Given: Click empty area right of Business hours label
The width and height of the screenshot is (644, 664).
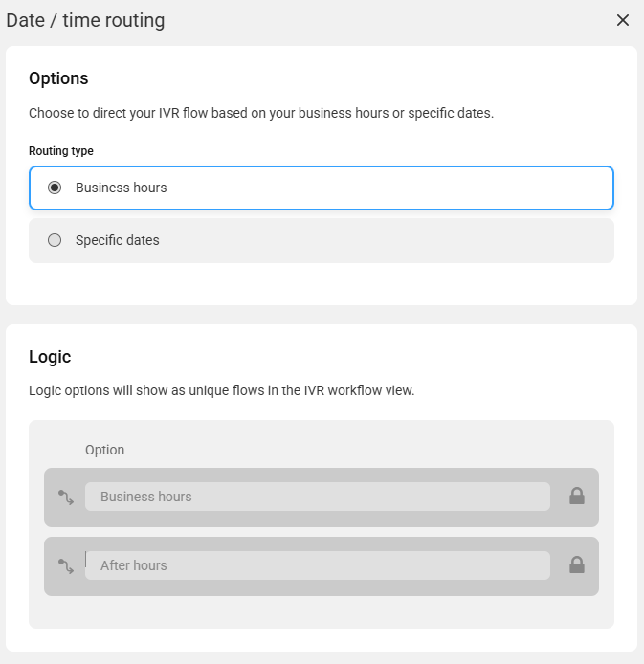Looking at the screenshot, I should click(389, 188).
